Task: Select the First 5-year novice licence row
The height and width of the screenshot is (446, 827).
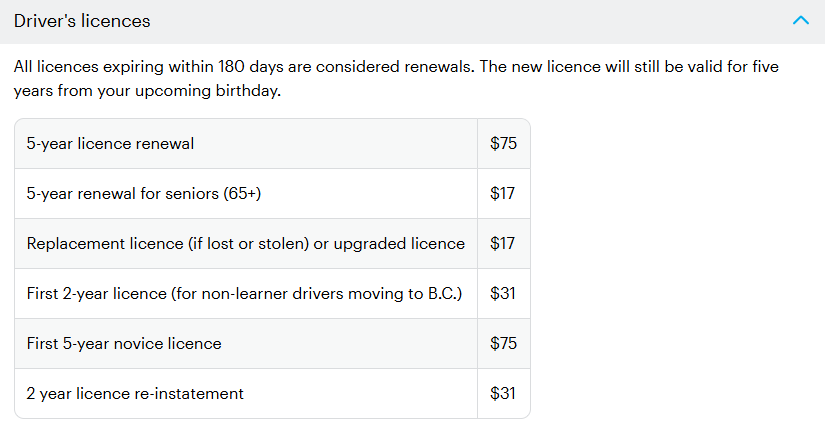Action: pyautogui.click(x=124, y=344)
